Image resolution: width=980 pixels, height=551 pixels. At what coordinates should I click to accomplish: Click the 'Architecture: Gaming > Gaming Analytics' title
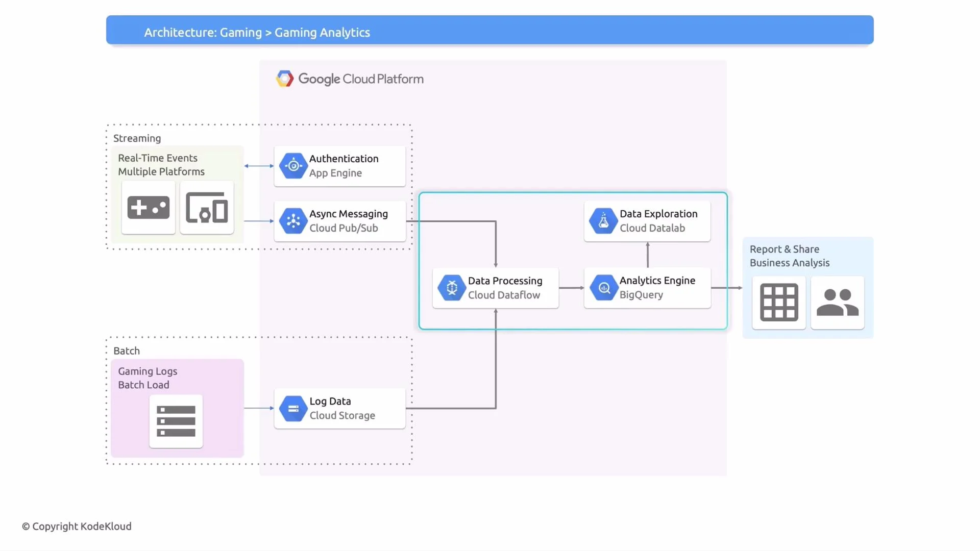[257, 32]
